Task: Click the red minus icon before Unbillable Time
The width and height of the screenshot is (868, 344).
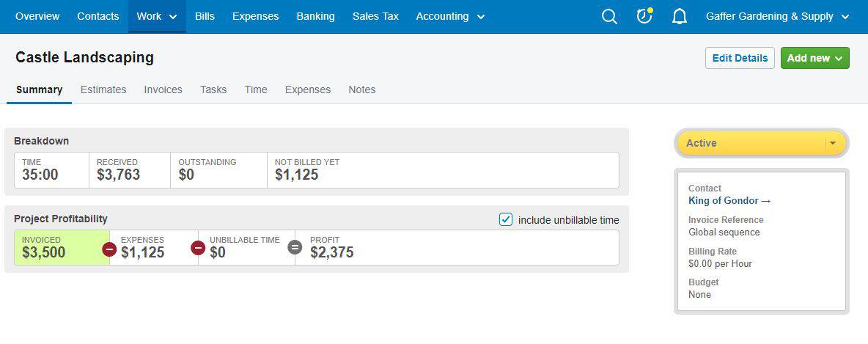Action: (x=198, y=248)
